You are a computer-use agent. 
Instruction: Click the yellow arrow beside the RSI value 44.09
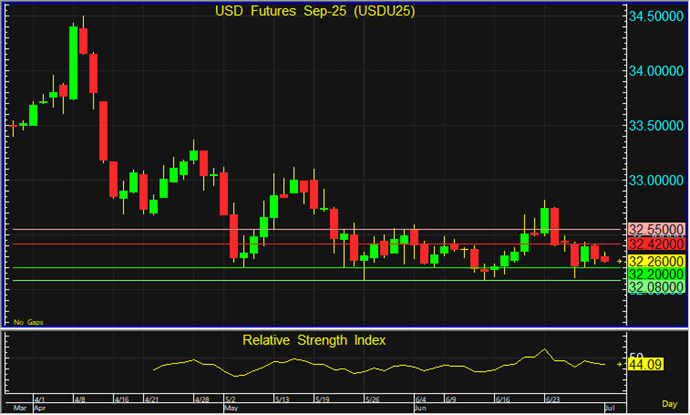click(620, 365)
